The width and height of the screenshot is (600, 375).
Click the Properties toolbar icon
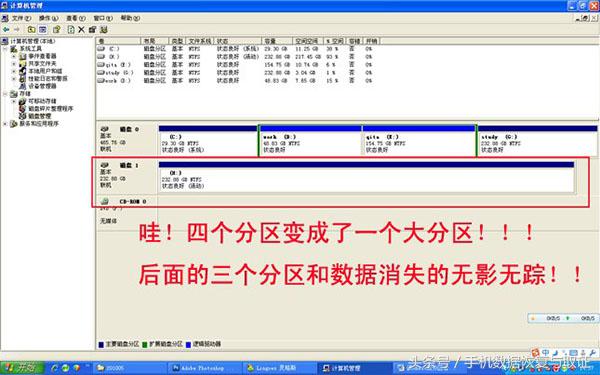(92, 29)
